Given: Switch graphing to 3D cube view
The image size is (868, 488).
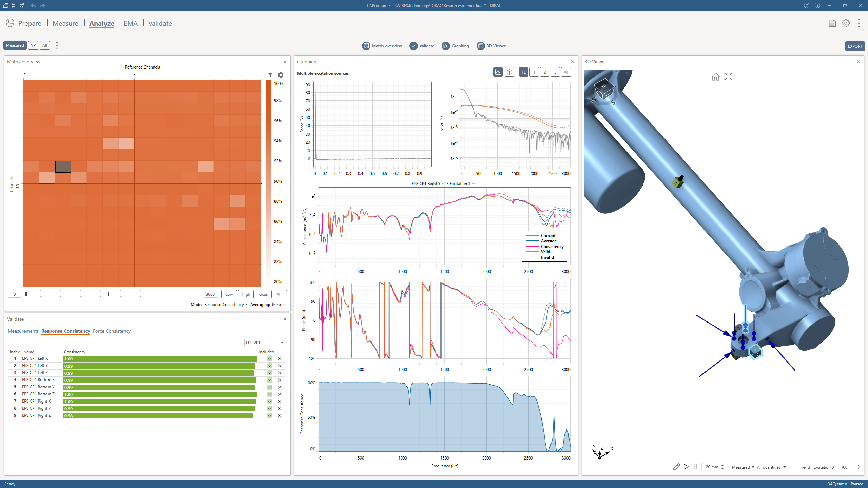Looking at the screenshot, I should pyautogui.click(x=509, y=72).
